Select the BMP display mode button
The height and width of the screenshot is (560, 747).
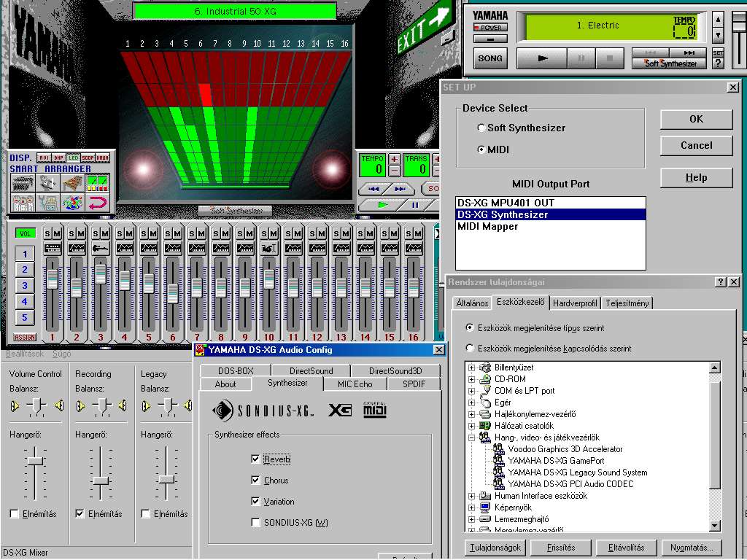[58, 157]
